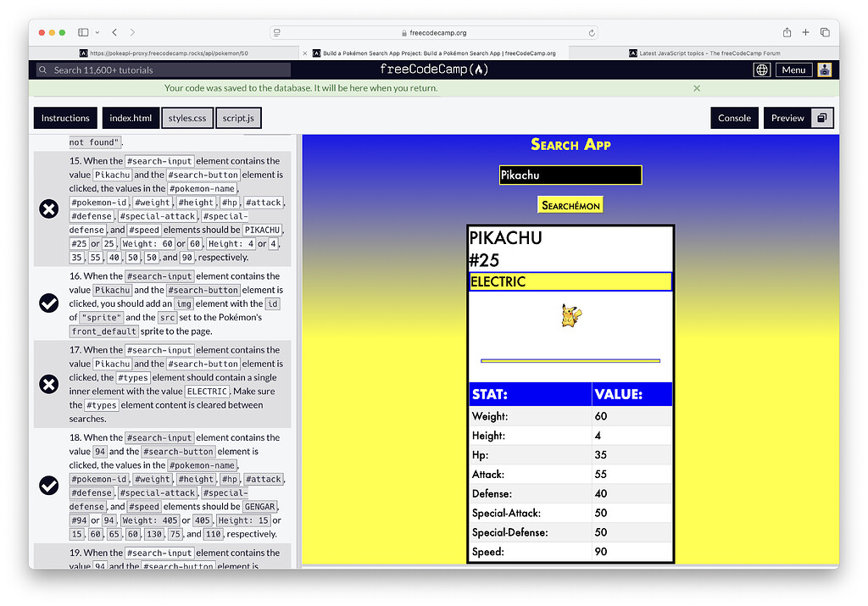
Task: Click the globe language icon in the navbar
Action: [761, 69]
